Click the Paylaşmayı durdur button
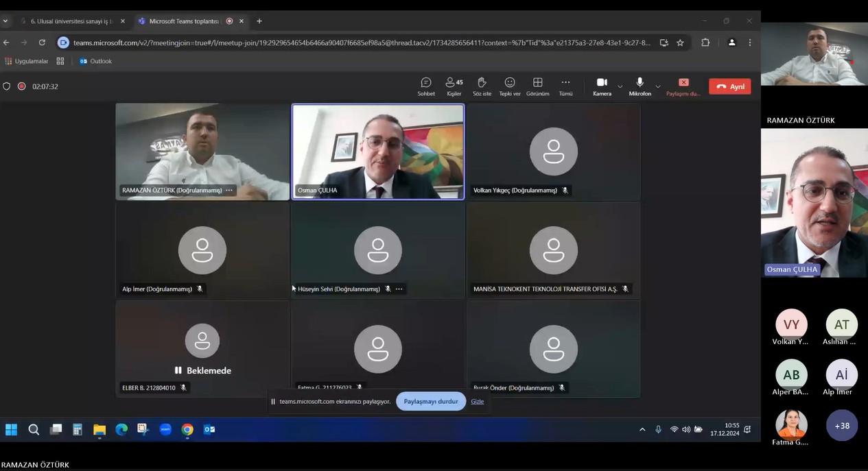The image size is (868, 471). (x=430, y=402)
